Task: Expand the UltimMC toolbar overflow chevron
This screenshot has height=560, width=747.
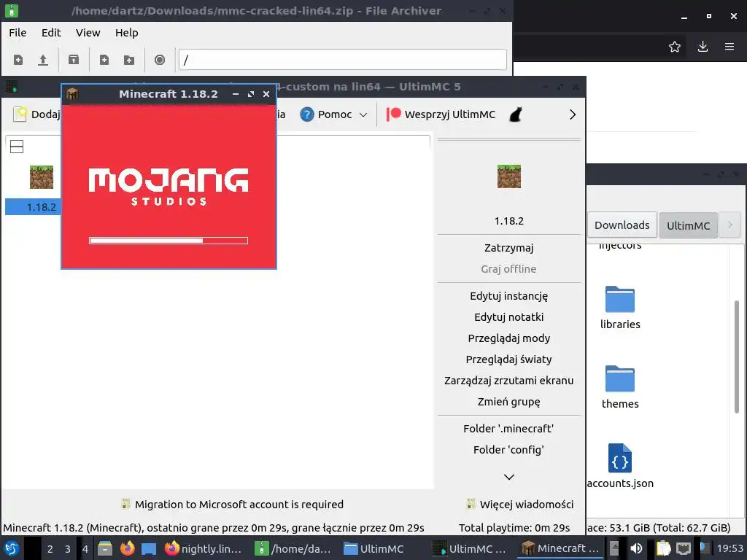Action: 572,114
